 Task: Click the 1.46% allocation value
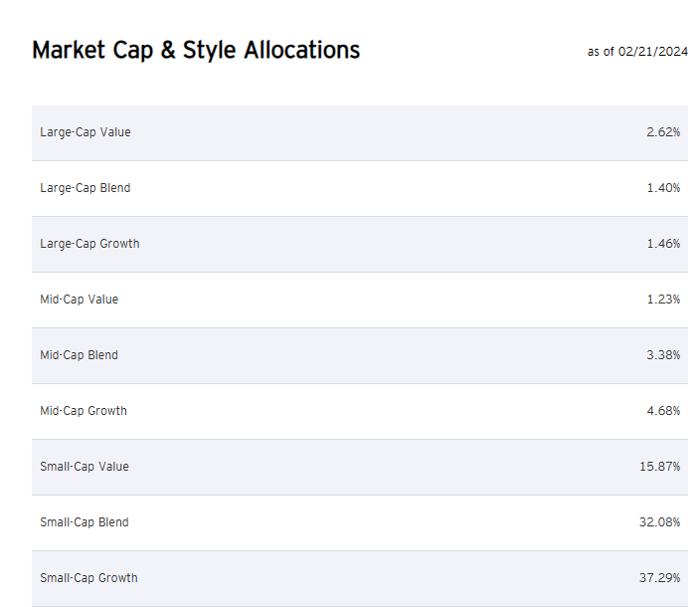(x=663, y=244)
